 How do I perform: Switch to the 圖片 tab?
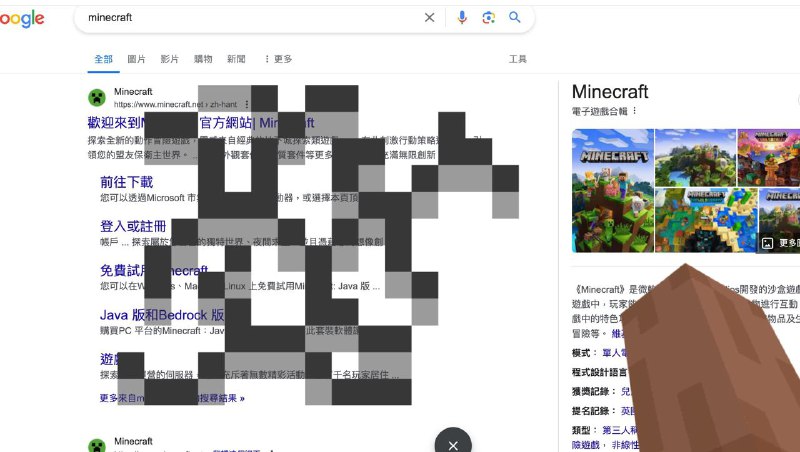click(x=136, y=59)
